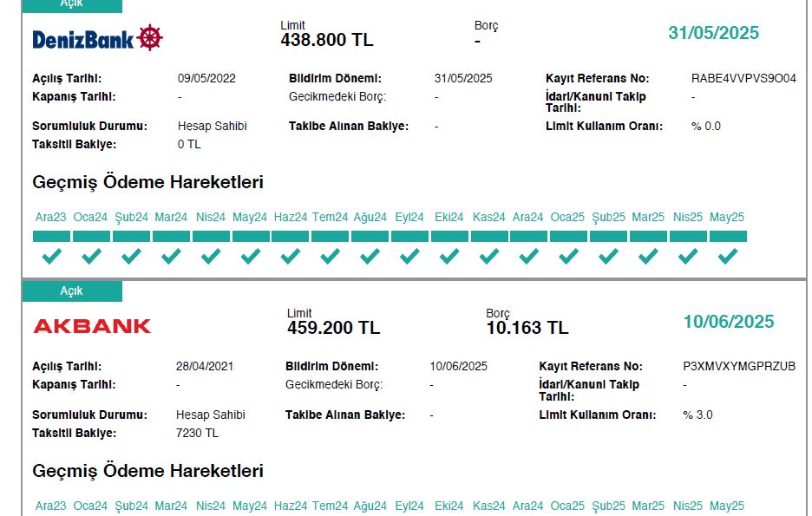Screen dimensions: 812x516
Task: Click the May25 month label in AKBANK history
Action: (x=727, y=506)
